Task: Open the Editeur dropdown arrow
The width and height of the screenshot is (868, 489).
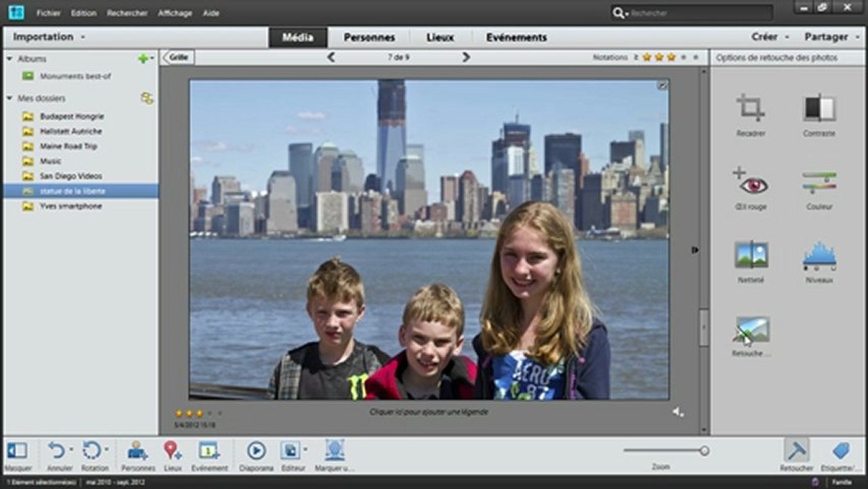Action: pyautogui.click(x=305, y=449)
